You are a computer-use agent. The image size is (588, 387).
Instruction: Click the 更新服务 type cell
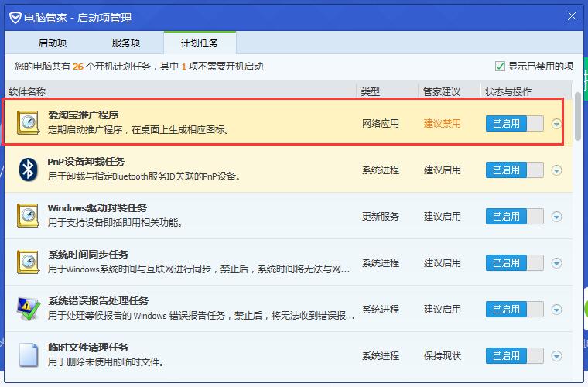click(380, 217)
